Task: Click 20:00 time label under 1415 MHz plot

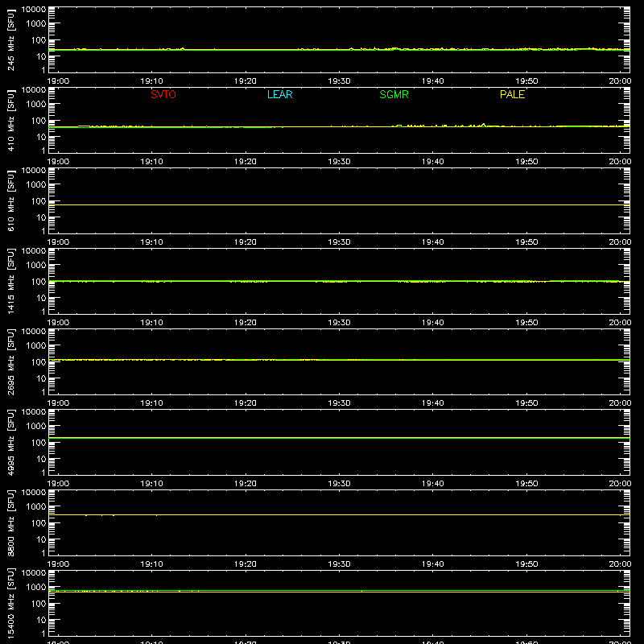Action: pos(620,323)
